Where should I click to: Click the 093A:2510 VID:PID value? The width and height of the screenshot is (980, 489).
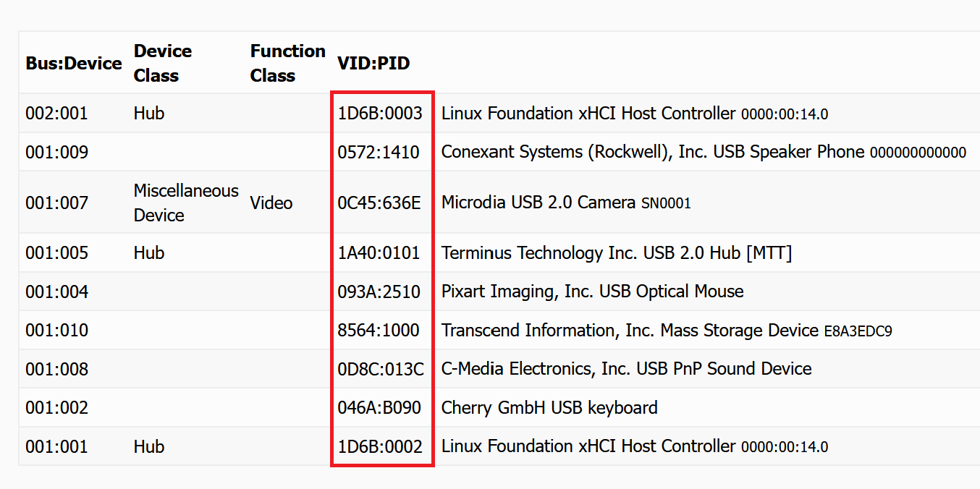379,292
